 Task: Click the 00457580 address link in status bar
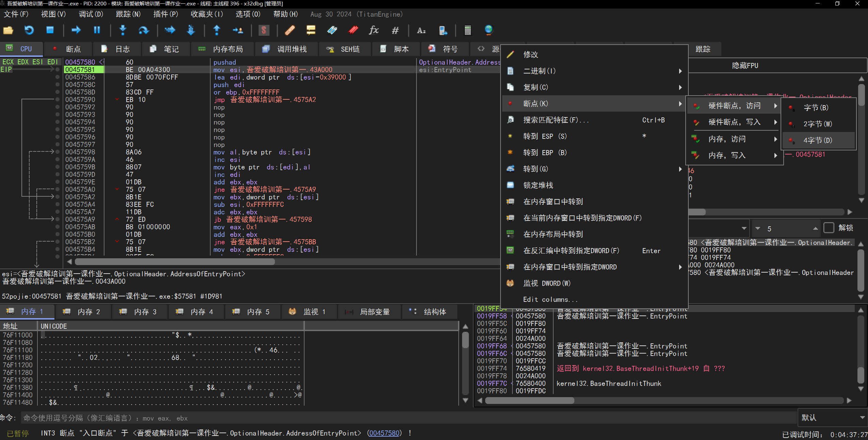click(x=384, y=433)
